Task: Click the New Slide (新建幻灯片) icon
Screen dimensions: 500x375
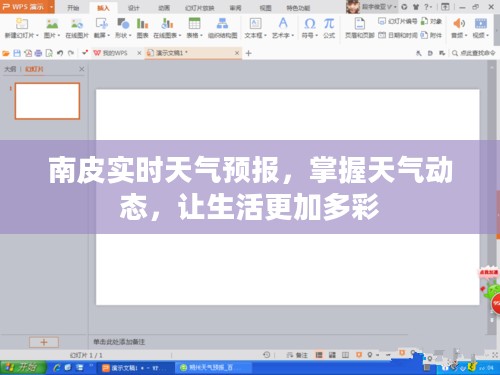Action: (x=22, y=24)
